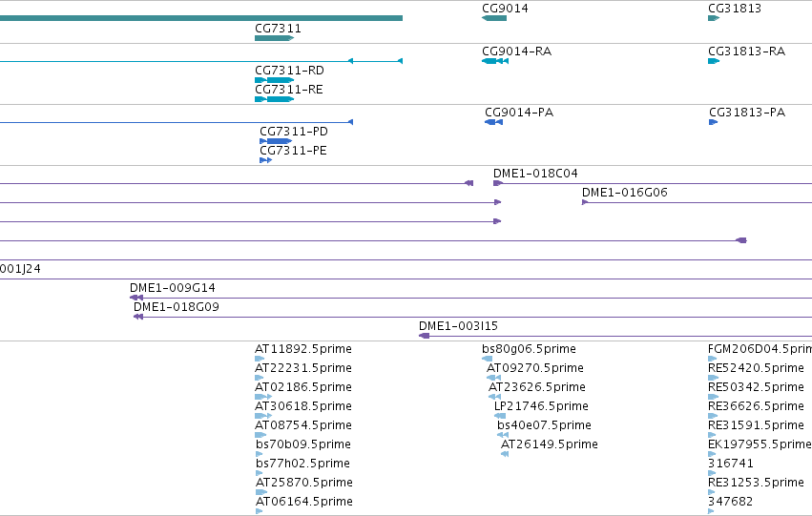Click the RE52420.5prime EST label

click(x=756, y=368)
